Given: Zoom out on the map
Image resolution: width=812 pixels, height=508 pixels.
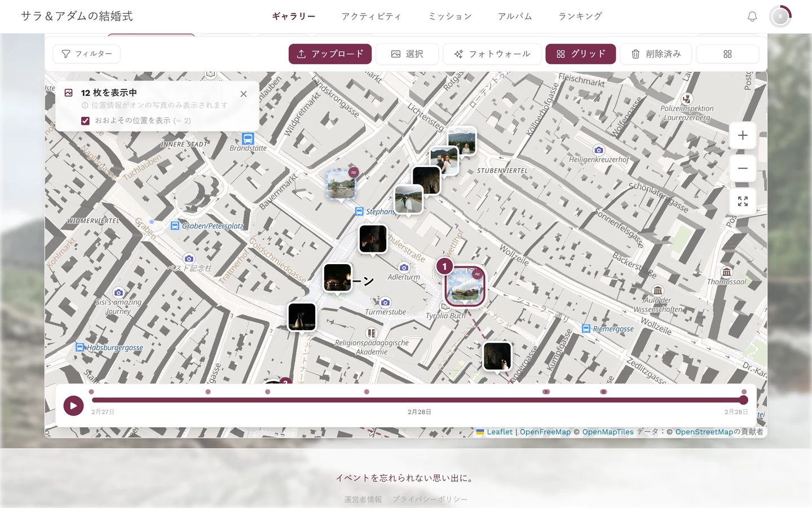Looking at the screenshot, I should [743, 168].
